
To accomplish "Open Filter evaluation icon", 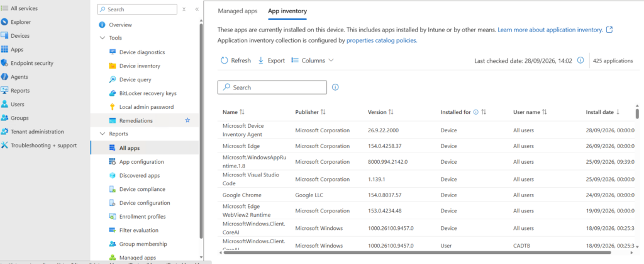I will (x=112, y=230).
